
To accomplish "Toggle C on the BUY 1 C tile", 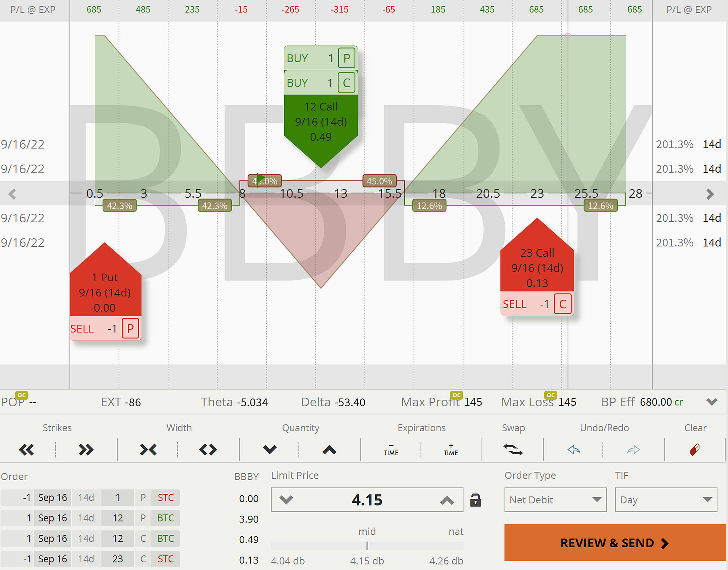I will (x=347, y=83).
